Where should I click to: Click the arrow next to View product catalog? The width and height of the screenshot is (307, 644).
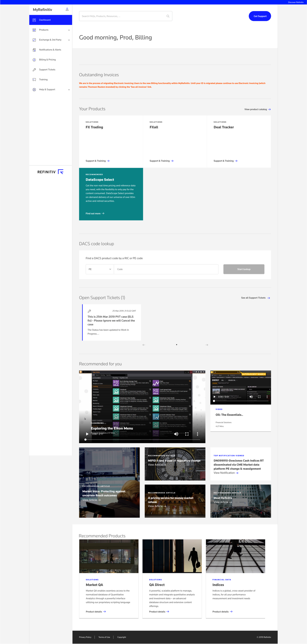pos(269,109)
